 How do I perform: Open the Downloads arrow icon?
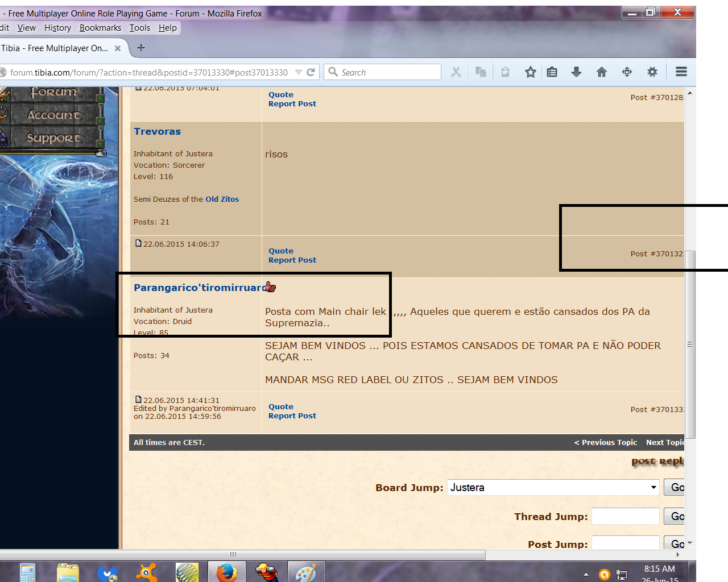coord(576,72)
